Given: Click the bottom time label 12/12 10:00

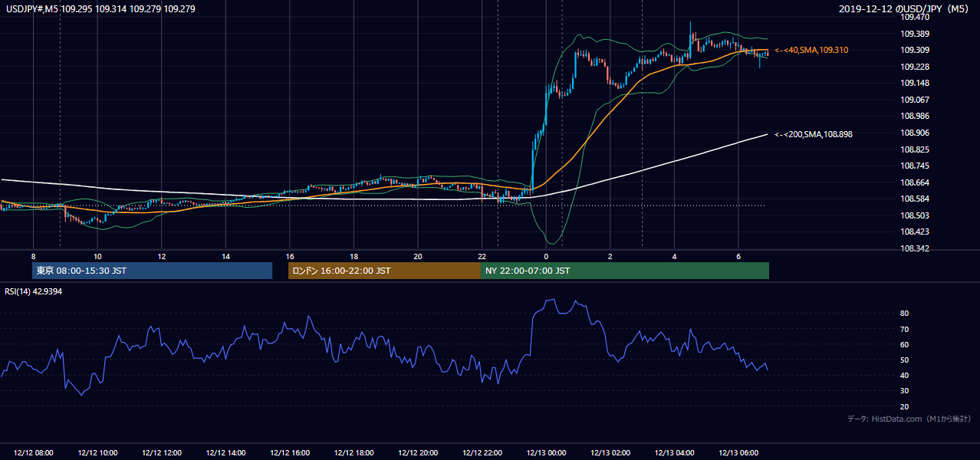Looking at the screenshot, I should click(x=98, y=453).
